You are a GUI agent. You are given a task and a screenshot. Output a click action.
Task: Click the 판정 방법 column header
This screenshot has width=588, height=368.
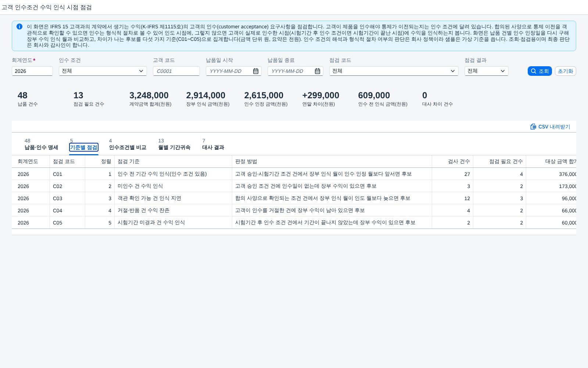click(332, 162)
